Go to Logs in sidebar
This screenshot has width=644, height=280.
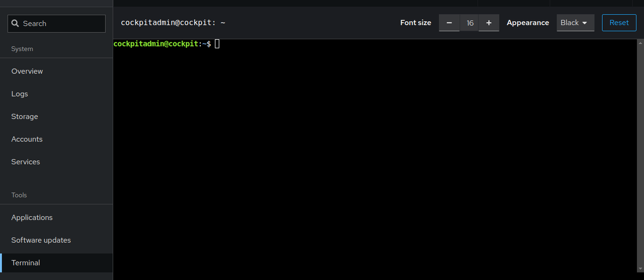click(x=56, y=94)
